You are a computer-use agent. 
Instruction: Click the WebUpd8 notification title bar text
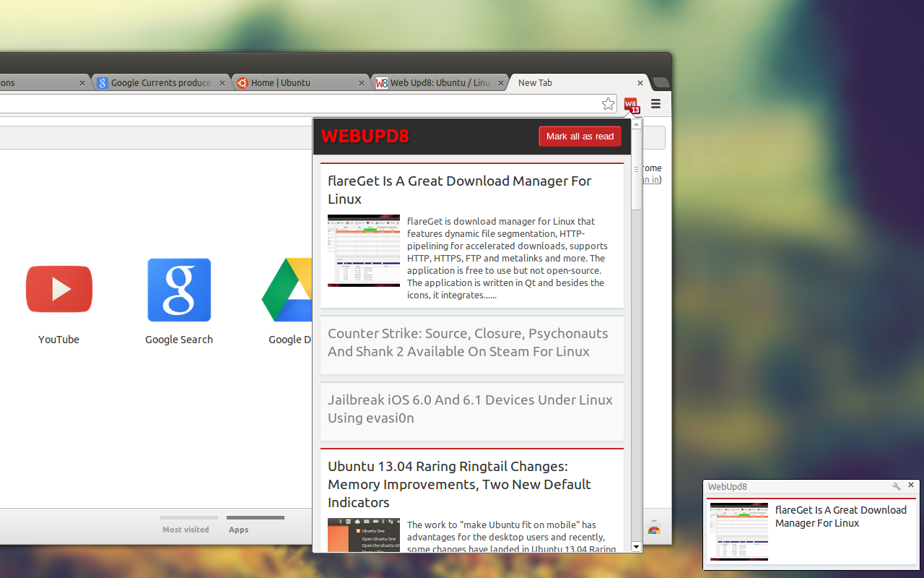728,487
